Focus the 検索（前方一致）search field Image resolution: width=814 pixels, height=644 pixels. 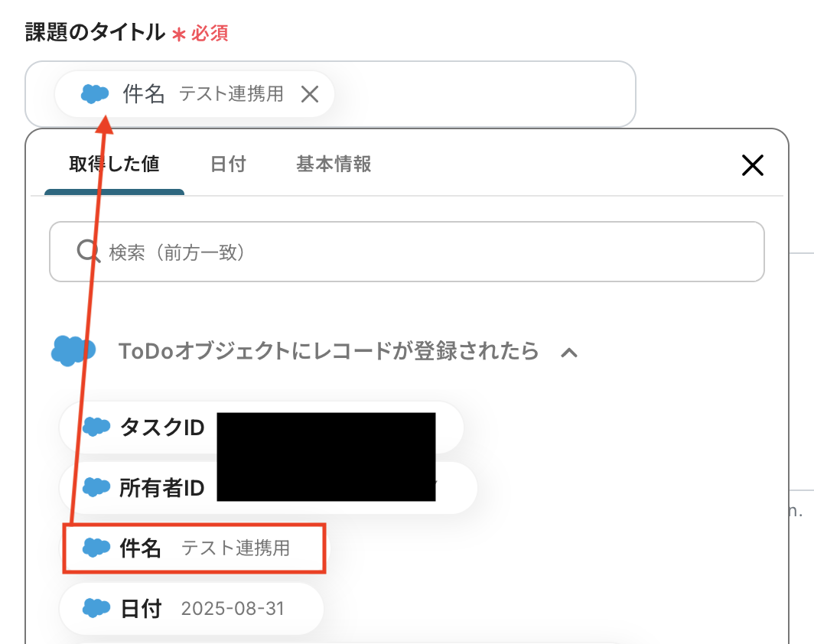tap(406, 252)
